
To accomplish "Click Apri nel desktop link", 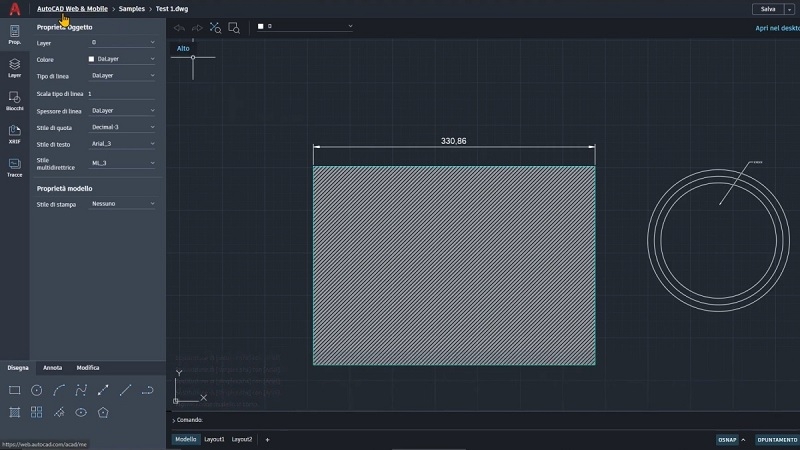I will click(x=777, y=28).
